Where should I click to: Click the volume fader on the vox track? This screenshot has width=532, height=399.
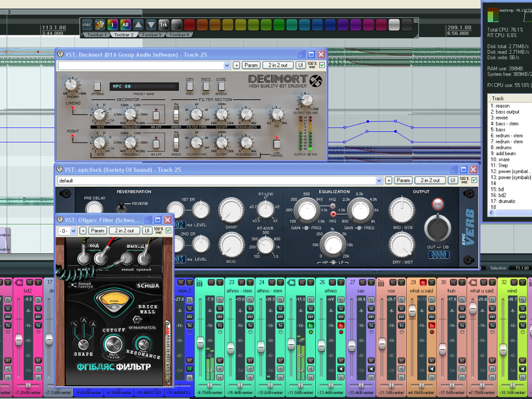coord(382,344)
